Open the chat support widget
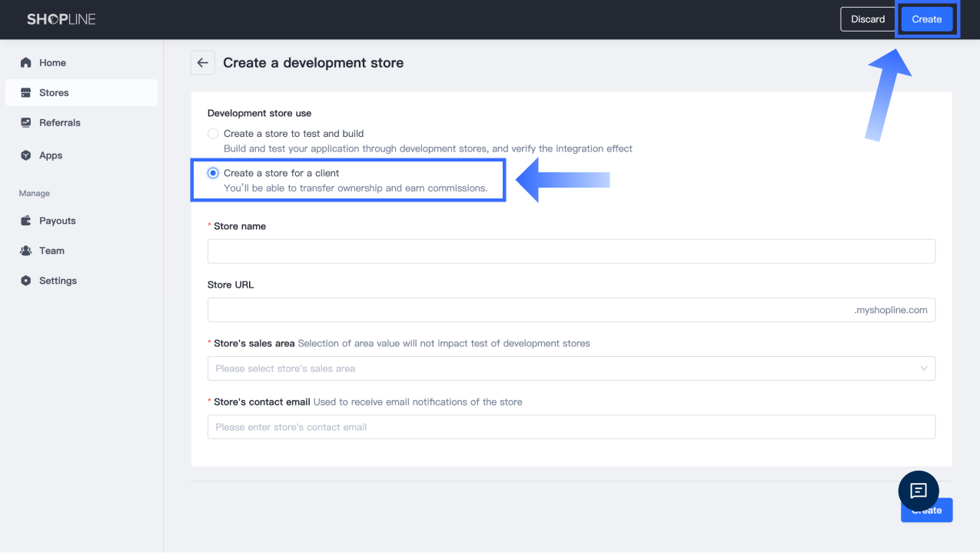Image resolution: width=980 pixels, height=553 pixels. tap(919, 491)
